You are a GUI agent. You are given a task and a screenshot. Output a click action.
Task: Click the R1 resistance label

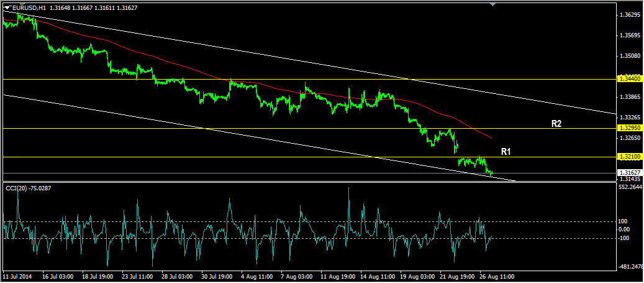506,152
